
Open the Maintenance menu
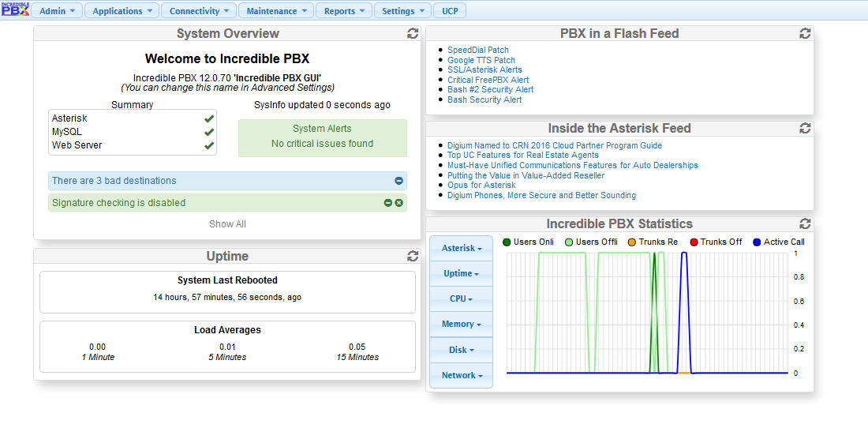click(275, 10)
